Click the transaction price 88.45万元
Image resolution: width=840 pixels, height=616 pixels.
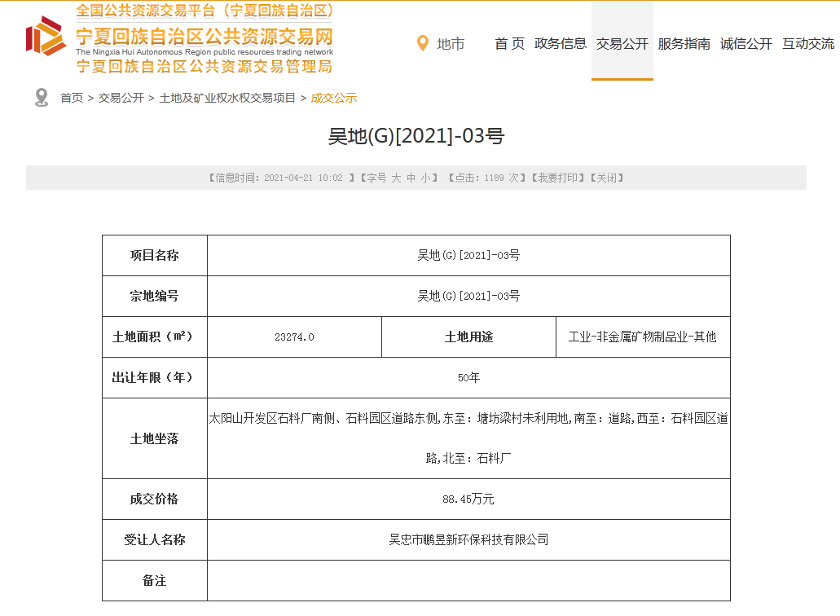(468, 499)
